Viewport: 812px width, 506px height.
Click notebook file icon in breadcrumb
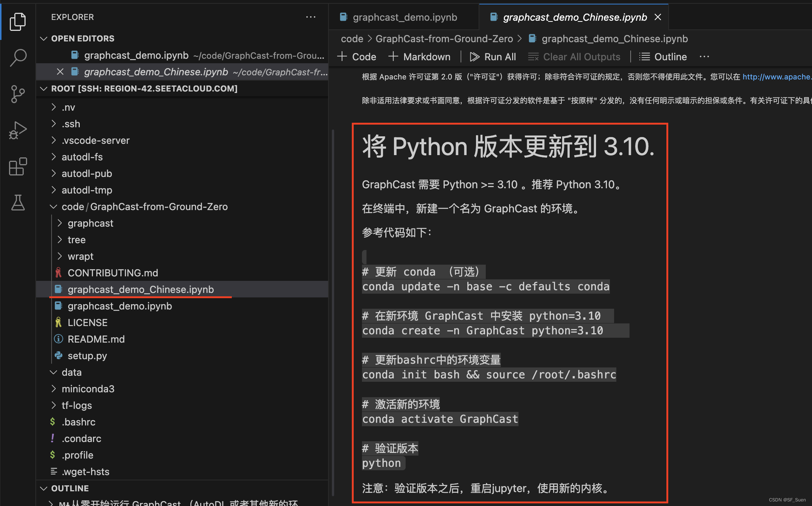coord(532,38)
